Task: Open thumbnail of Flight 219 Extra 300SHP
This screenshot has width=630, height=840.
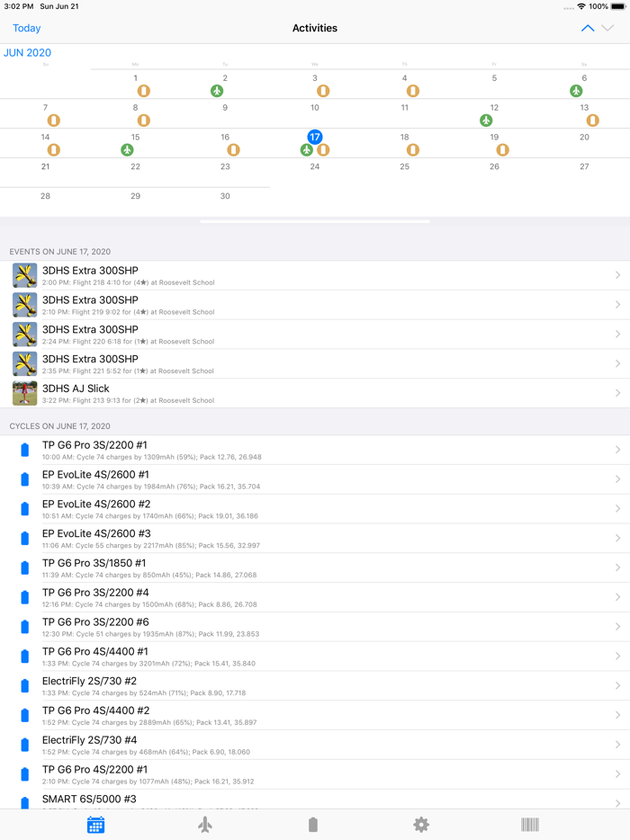Action: click(24, 305)
